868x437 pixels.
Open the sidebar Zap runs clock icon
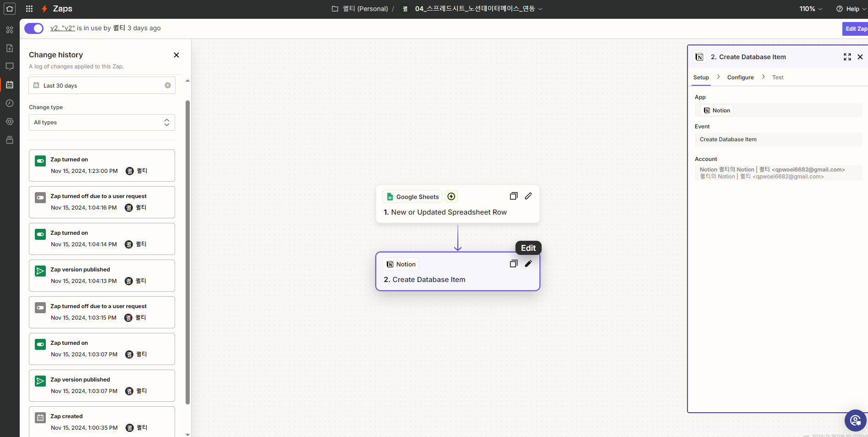10,103
